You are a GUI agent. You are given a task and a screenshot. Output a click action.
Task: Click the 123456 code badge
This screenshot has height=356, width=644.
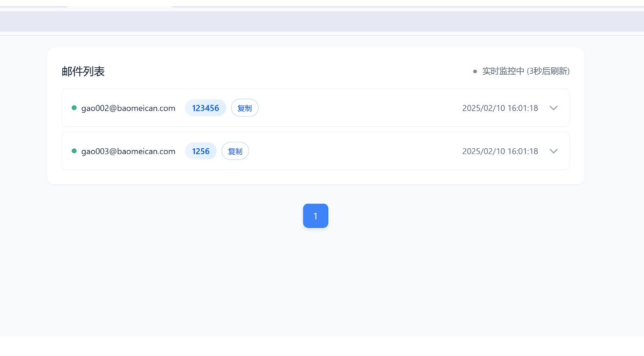point(206,108)
